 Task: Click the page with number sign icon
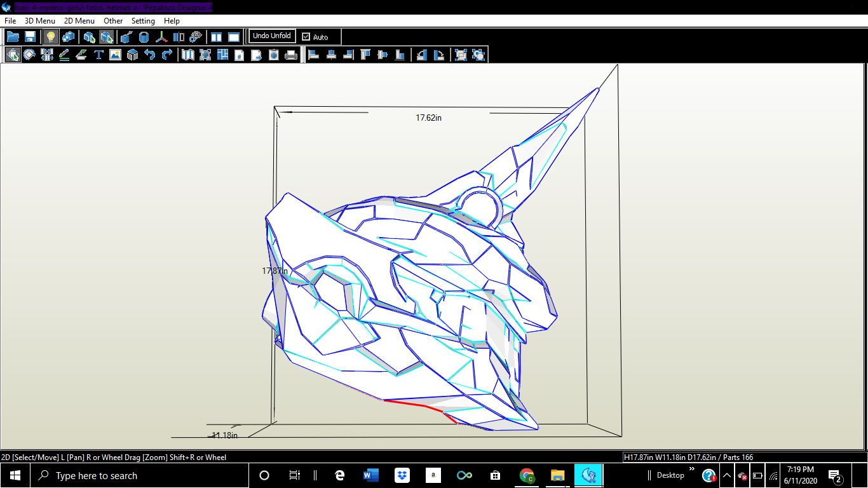point(240,55)
